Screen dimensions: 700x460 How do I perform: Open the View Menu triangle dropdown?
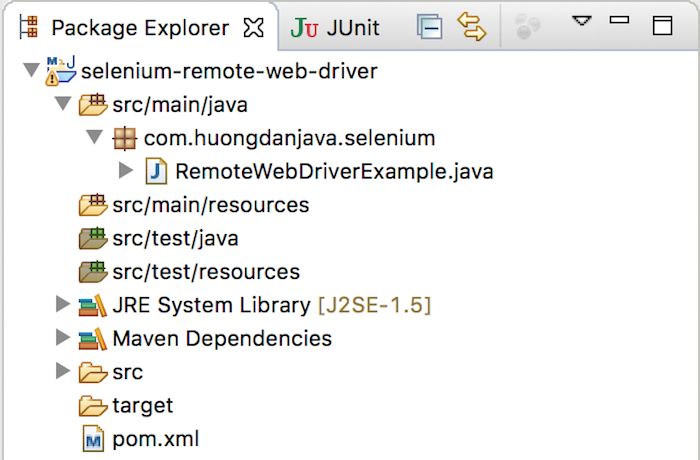pos(582,21)
